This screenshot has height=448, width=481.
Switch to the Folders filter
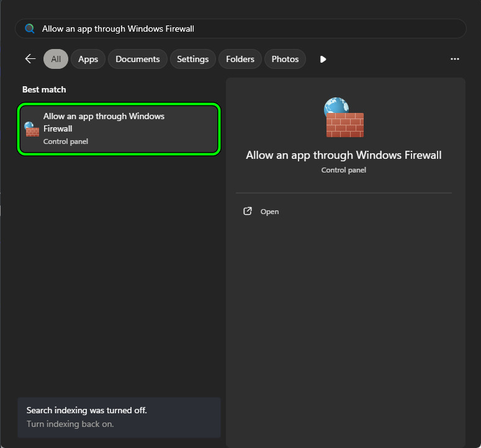click(240, 59)
